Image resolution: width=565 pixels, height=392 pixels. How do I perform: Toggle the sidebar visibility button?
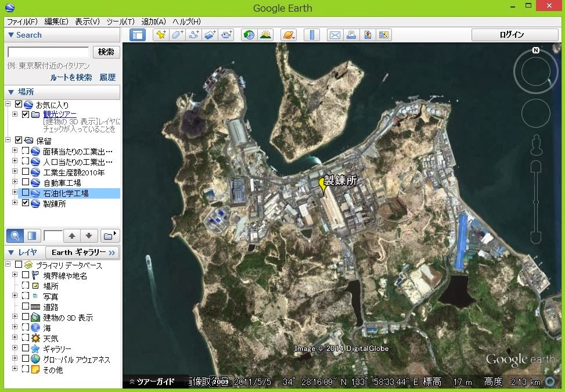pyautogui.click(x=137, y=35)
